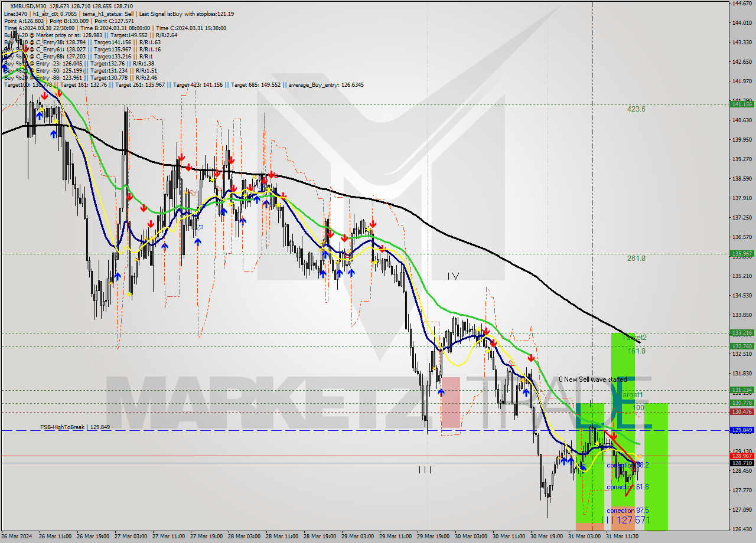Click the Target1 label inside the green zone
Viewport: 756px width, 543px height.
(x=632, y=394)
